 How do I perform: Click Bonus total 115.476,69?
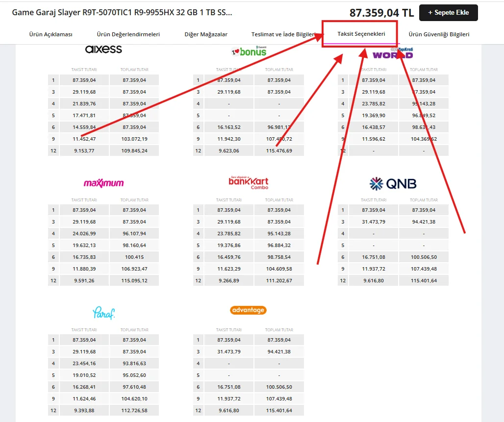tap(279, 151)
